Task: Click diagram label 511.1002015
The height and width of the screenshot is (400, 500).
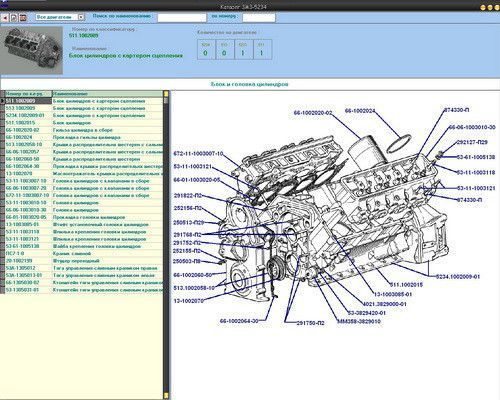Action: pos(406,285)
